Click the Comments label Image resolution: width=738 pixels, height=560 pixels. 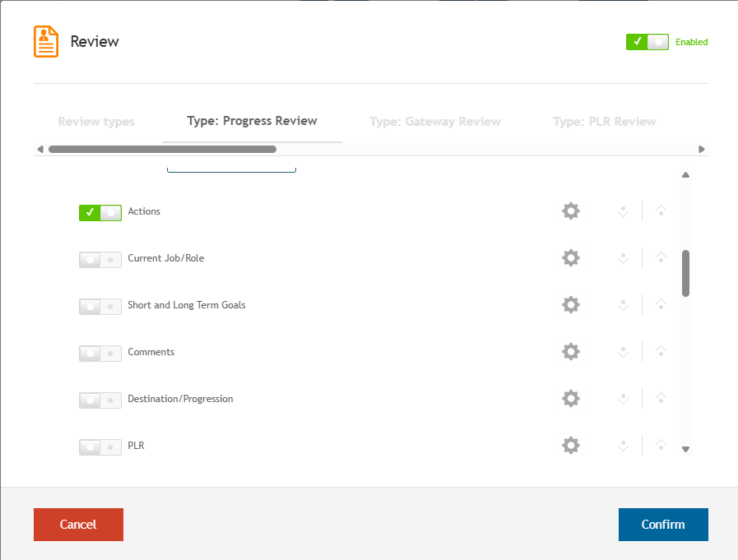(x=151, y=351)
